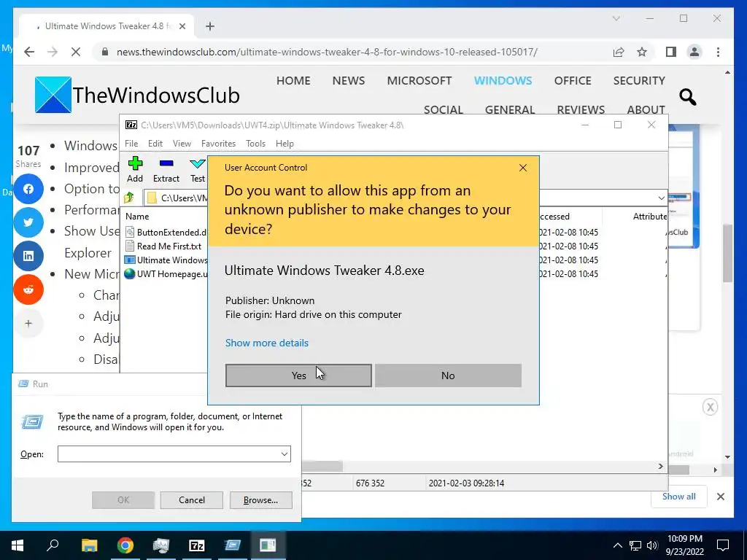The image size is (747, 560).
Task: Click Yes in User Account Control dialog
Action: tap(298, 376)
